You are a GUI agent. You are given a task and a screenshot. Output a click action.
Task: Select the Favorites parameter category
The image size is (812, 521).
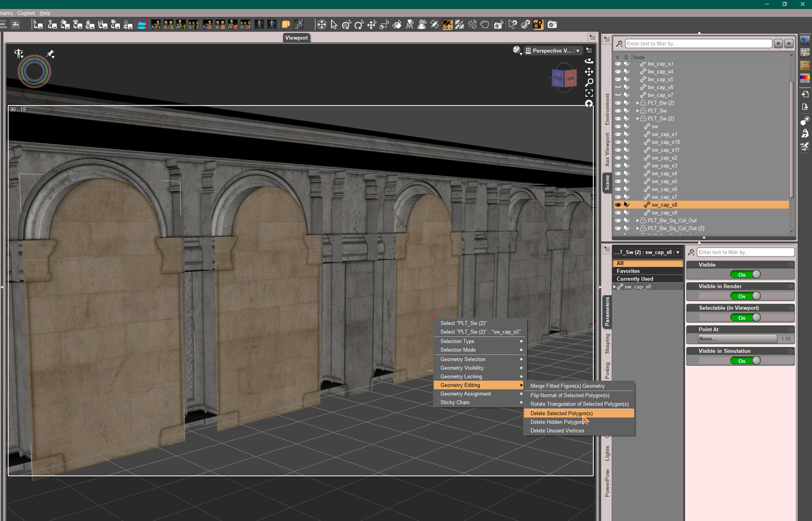[628, 271]
